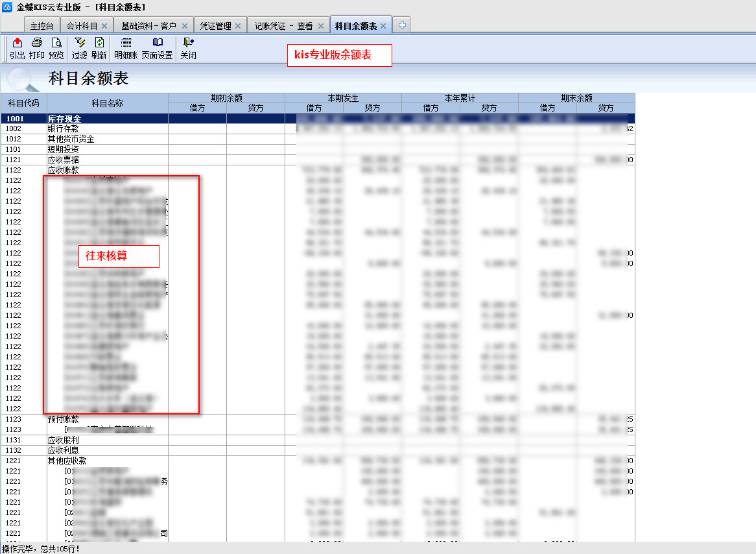Screen dimensions: 756x554
Task: Click the 科目代码 column header
Action: tap(23, 103)
